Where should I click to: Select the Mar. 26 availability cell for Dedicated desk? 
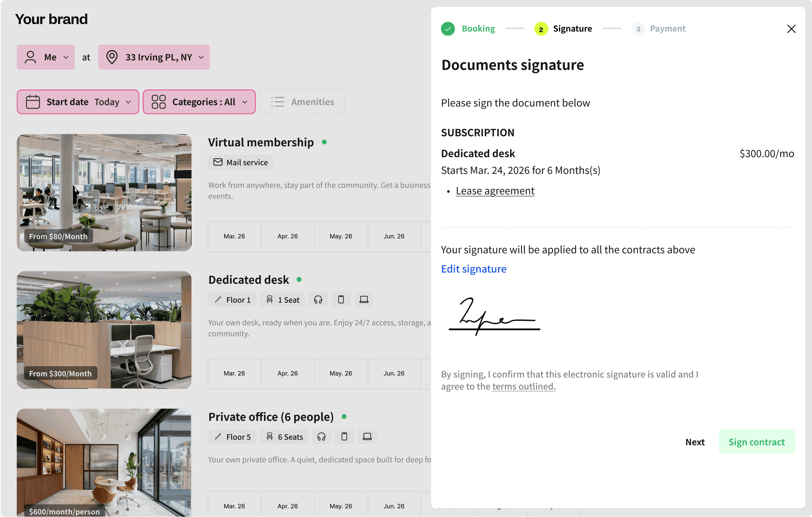point(234,373)
